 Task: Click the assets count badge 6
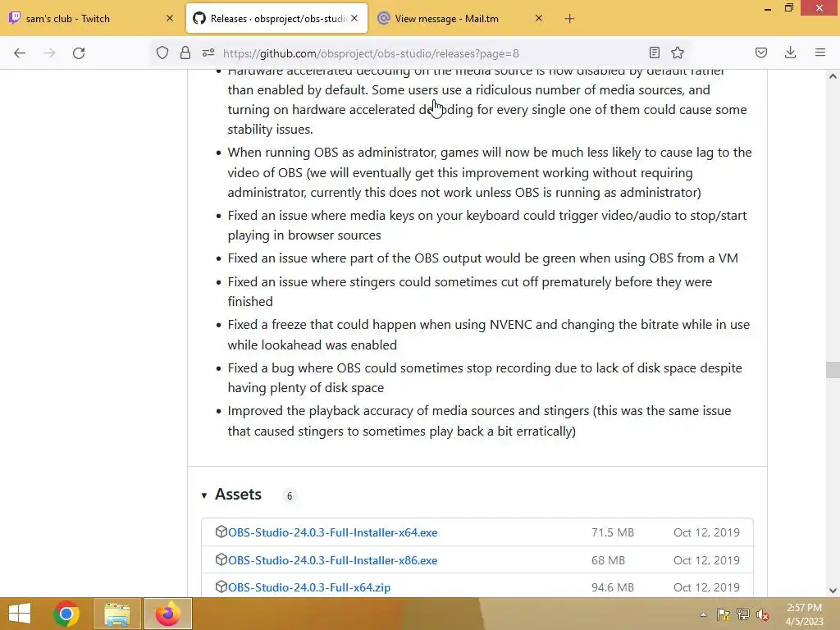tap(290, 496)
